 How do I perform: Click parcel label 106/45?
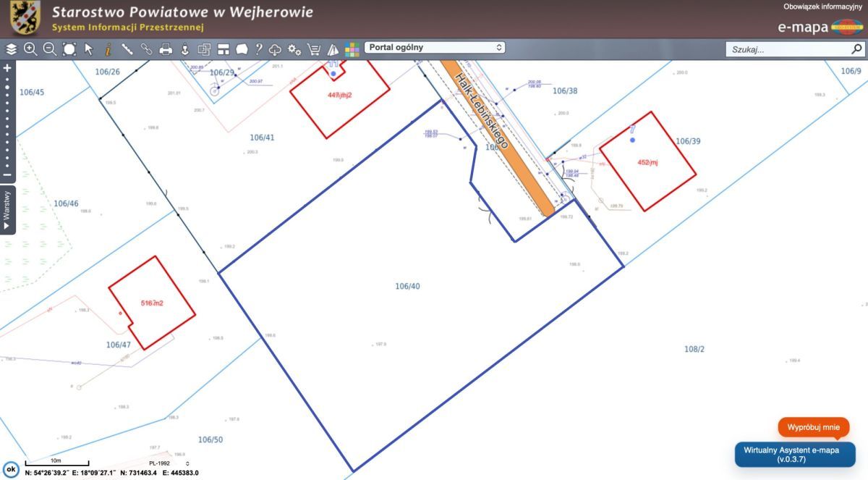32,92
